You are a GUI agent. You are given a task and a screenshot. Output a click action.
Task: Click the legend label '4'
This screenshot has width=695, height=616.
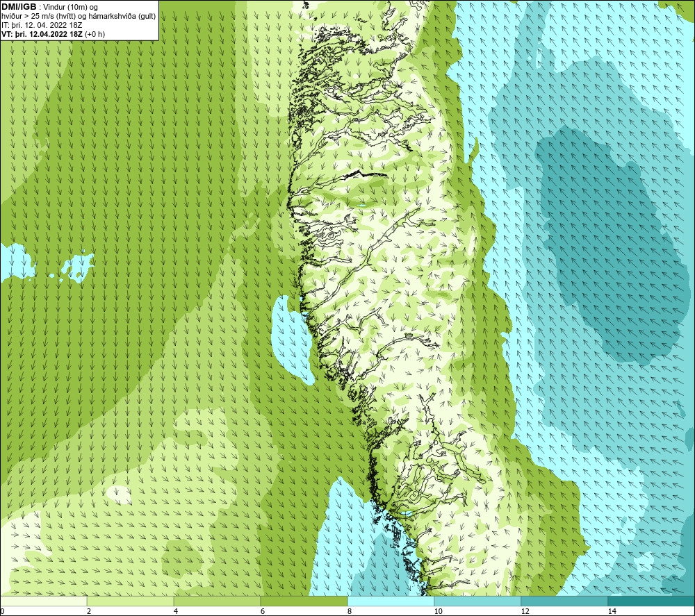pyautogui.click(x=176, y=611)
